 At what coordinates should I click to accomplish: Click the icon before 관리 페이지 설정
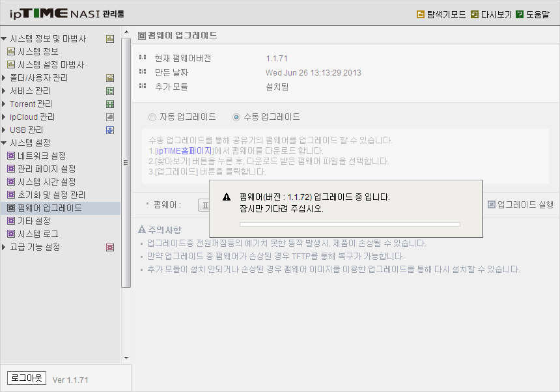[x=11, y=169]
